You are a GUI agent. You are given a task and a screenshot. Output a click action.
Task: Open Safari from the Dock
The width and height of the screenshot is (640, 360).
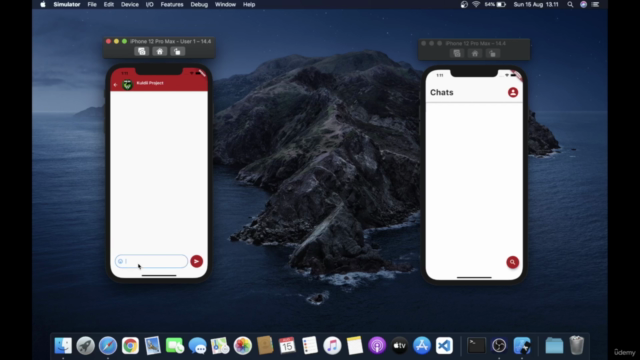click(x=108, y=346)
